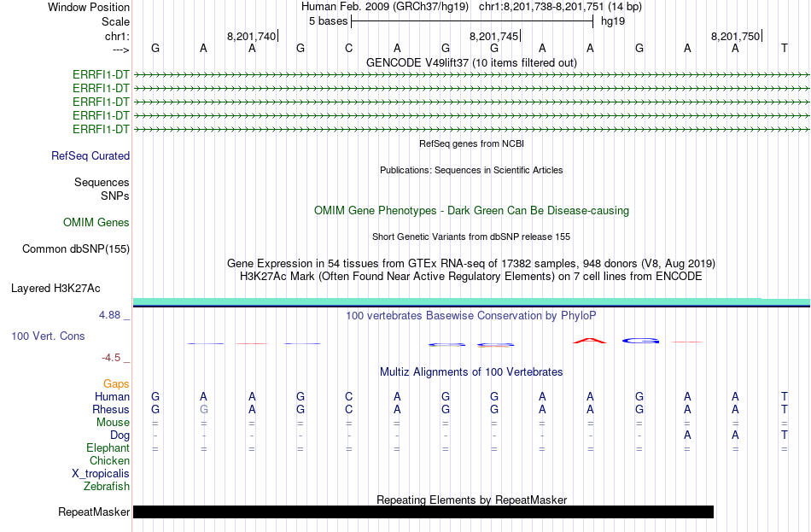Viewport: 811px width, 532px height.
Task: Select the chr1: base position label
Action: coord(117,36)
